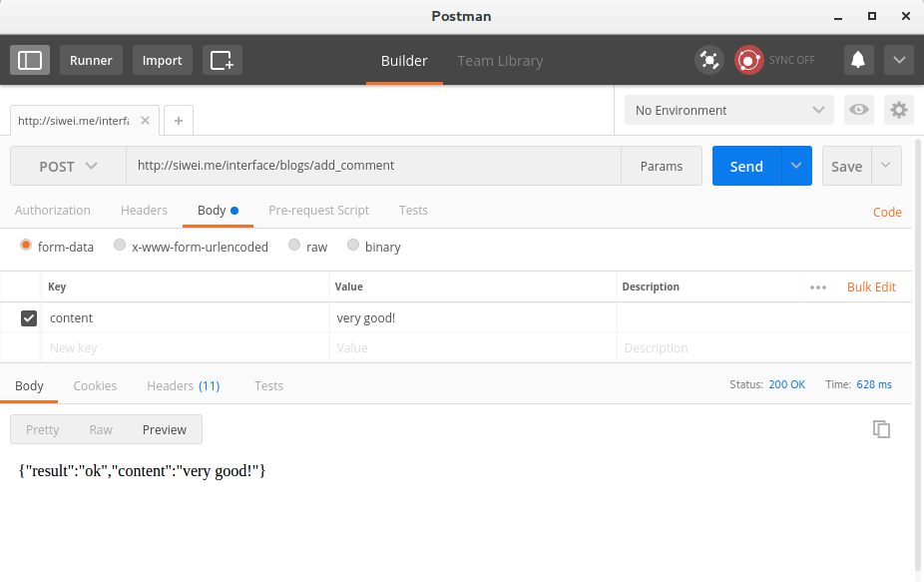The height and width of the screenshot is (582, 924).
Task: Open the notifications bell
Action: point(857,60)
